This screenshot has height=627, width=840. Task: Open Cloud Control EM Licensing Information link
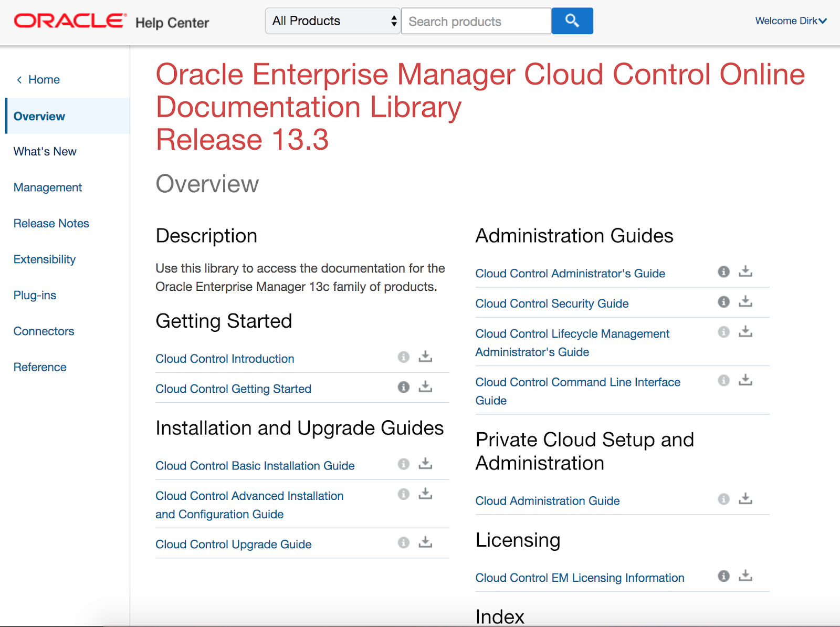(x=580, y=578)
